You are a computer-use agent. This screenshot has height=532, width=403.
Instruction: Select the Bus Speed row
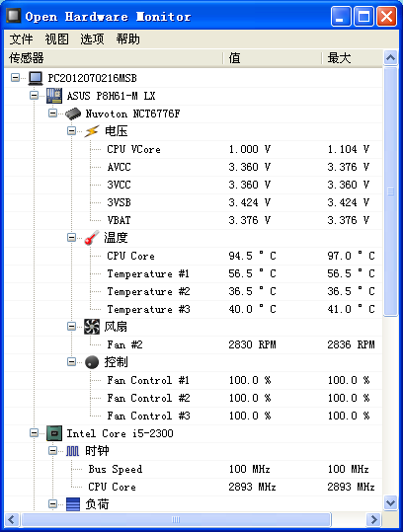(x=194, y=469)
